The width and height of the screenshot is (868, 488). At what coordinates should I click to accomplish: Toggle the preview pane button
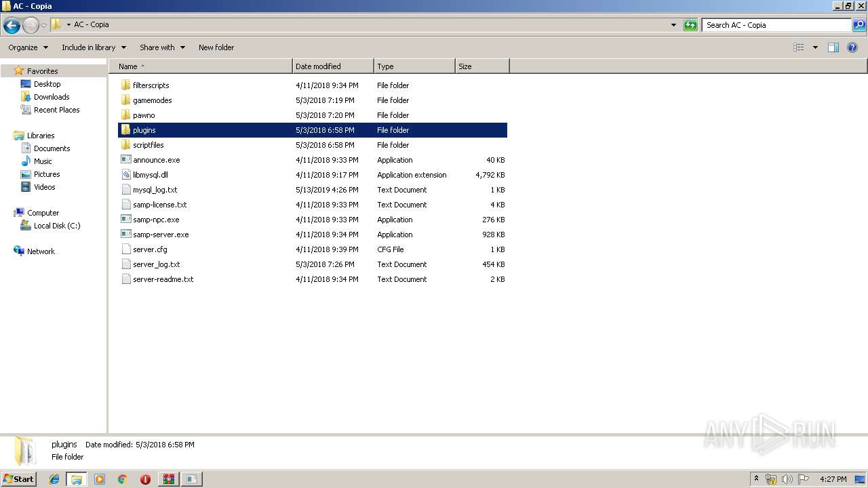833,47
